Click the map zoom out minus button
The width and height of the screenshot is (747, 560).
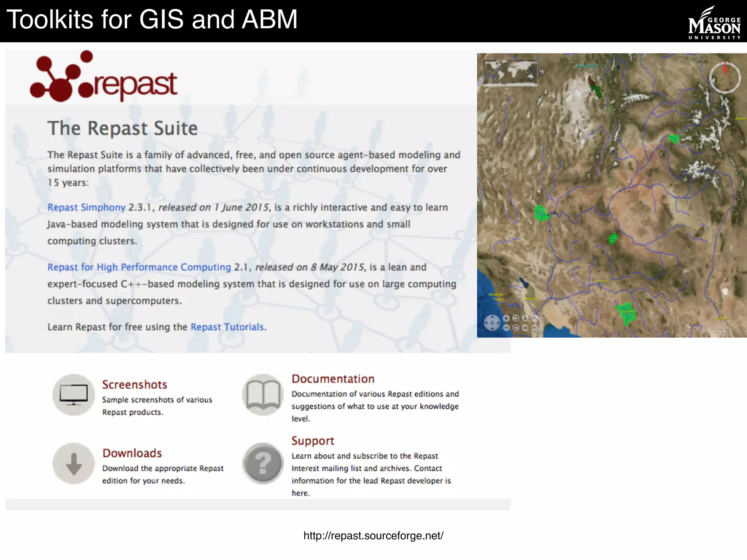coord(506,328)
